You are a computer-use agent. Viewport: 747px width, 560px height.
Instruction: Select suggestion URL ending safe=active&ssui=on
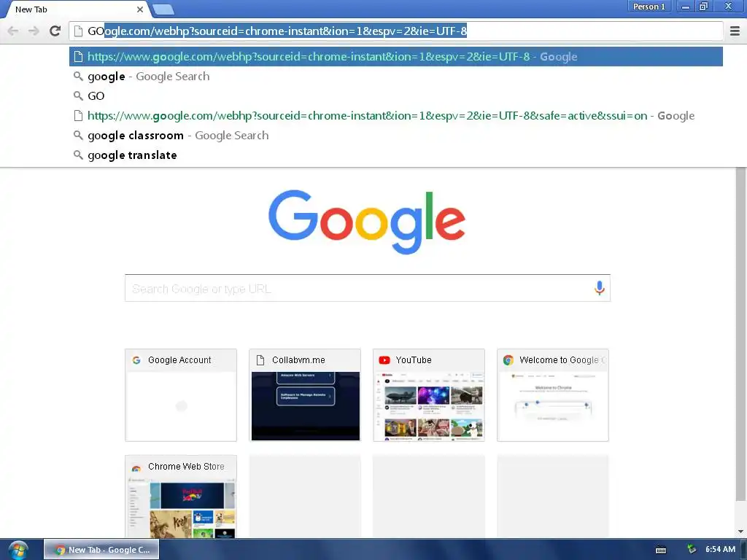click(x=396, y=116)
